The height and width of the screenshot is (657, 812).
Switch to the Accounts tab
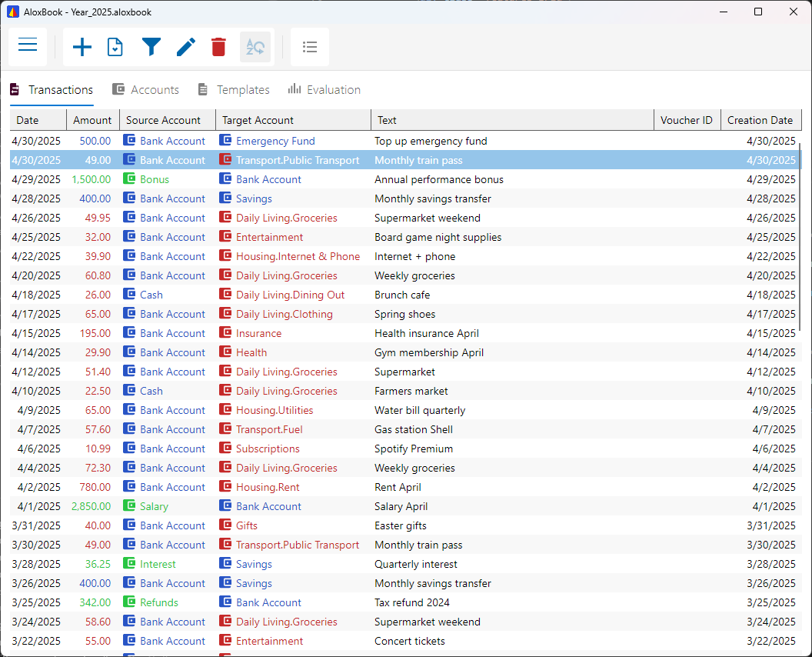coord(145,89)
